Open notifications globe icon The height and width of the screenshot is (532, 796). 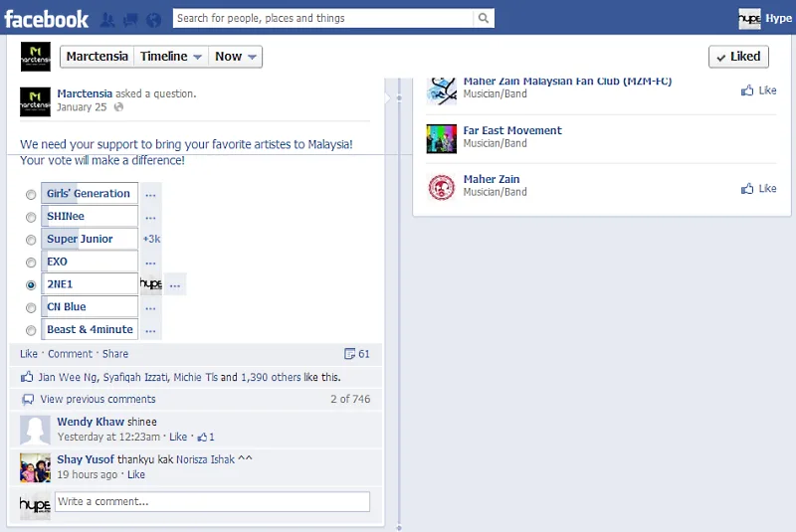point(153,19)
